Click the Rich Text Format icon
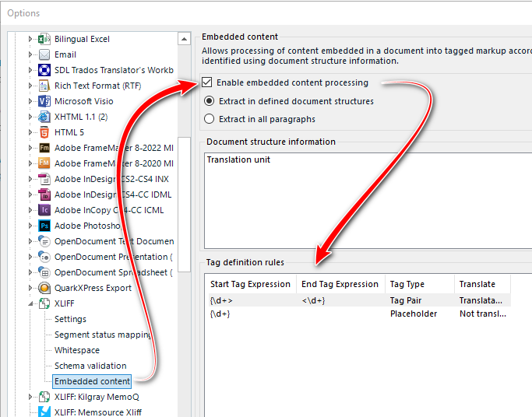532x417 pixels. tap(44, 86)
